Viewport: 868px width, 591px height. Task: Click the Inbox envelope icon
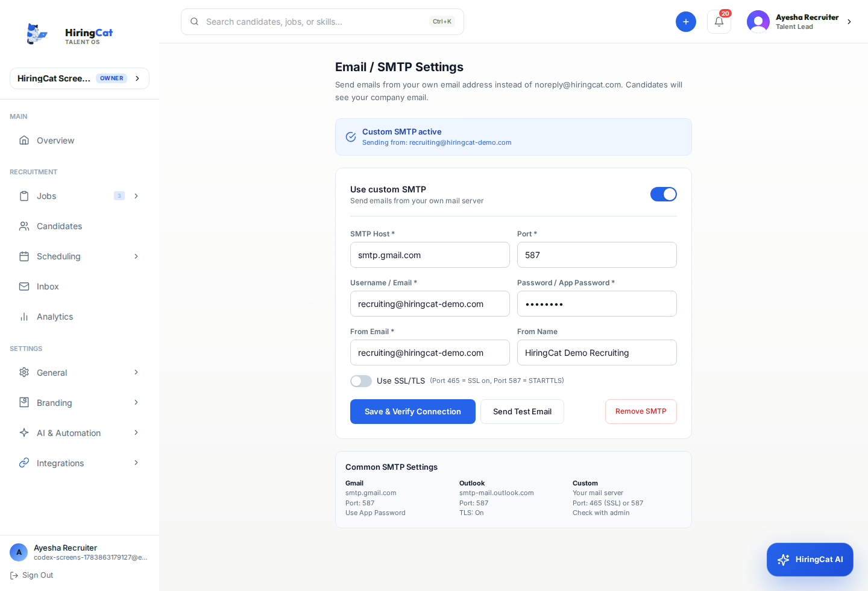[x=24, y=286]
